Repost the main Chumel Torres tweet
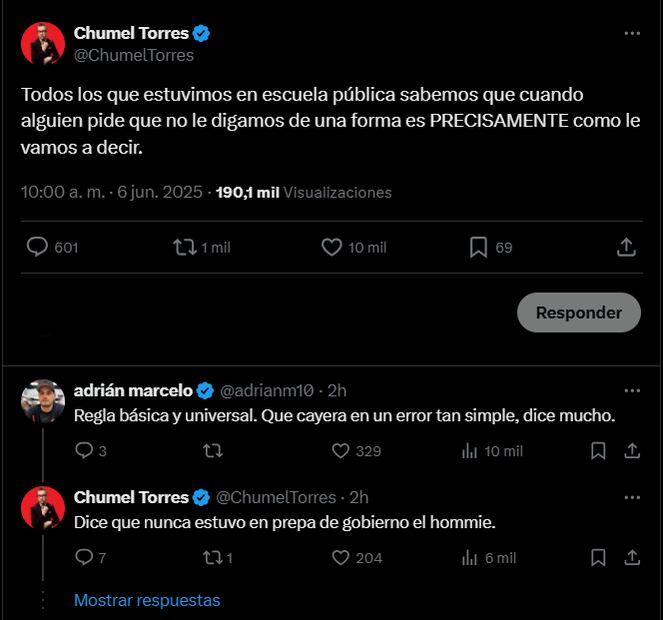The image size is (663, 620). [x=185, y=247]
